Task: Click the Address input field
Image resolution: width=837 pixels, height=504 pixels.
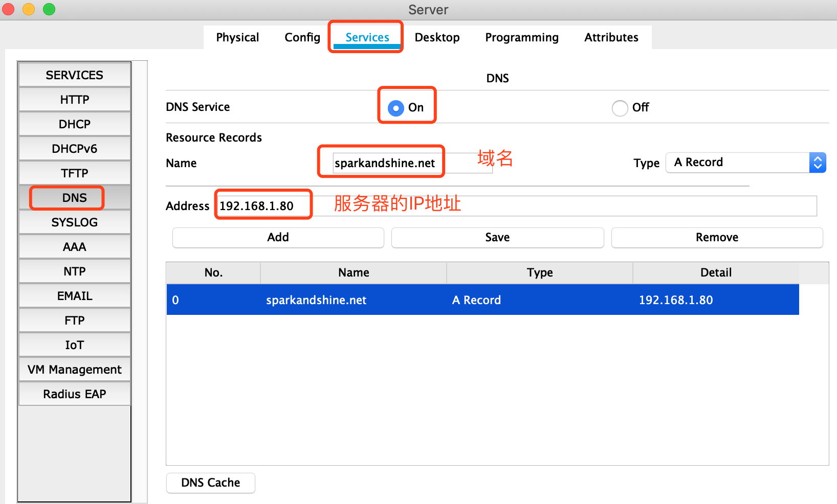Action: click(x=263, y=205)
